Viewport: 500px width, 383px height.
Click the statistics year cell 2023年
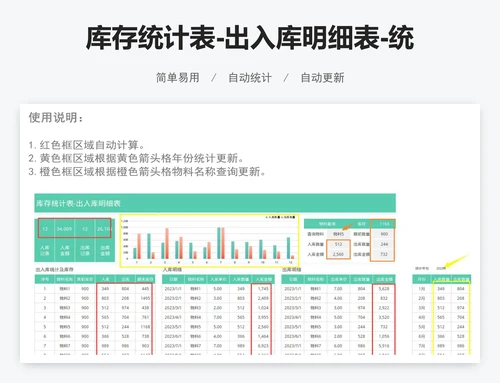[x=441, y=268]
